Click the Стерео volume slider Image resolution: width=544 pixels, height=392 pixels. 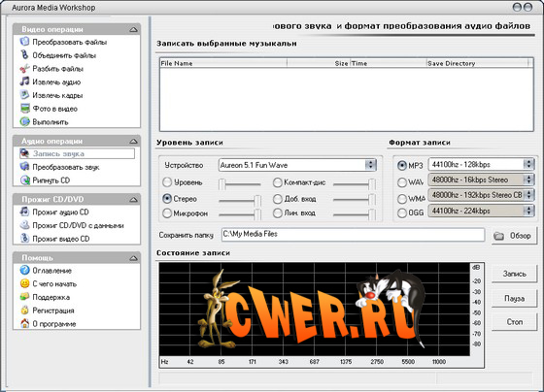(240, 200)
